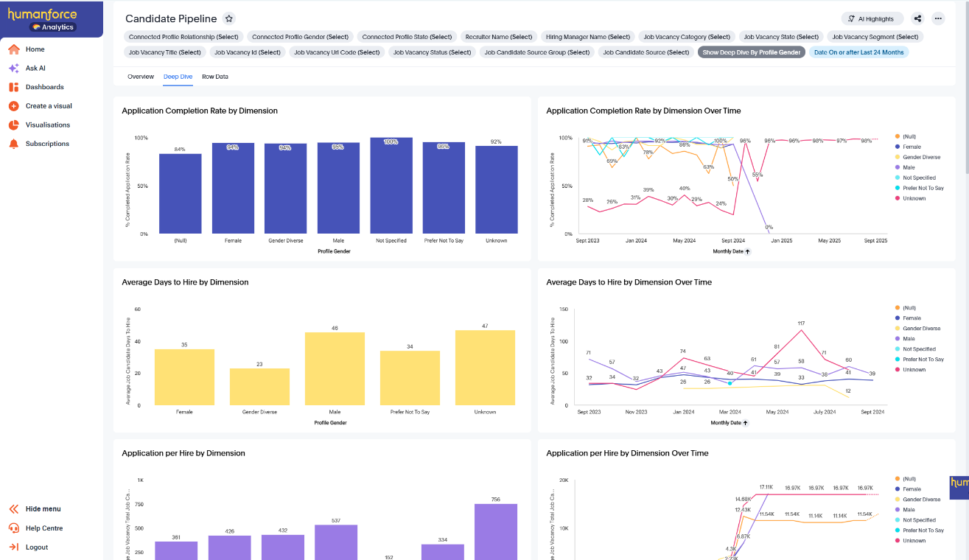Toggle Unknown series in Application per Hire legend
Image resolution: width=969 pixels, height=560 pixels.
(913, 541)
